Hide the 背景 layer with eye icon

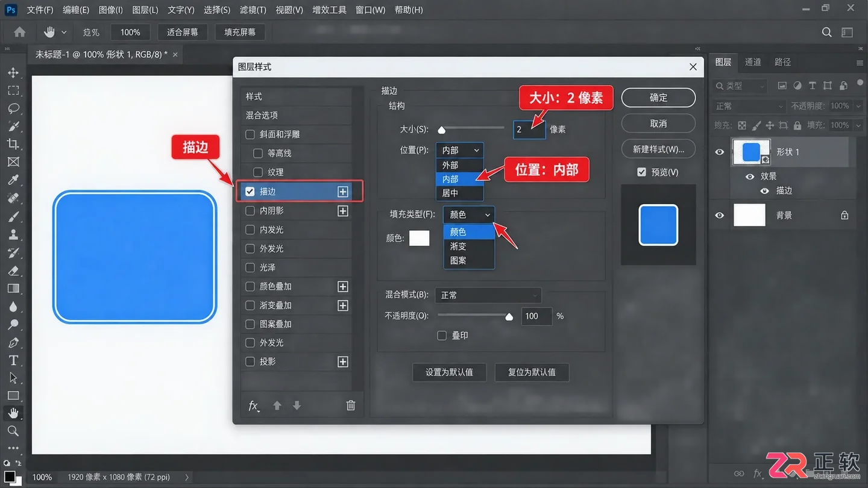[x=719, y=215]
